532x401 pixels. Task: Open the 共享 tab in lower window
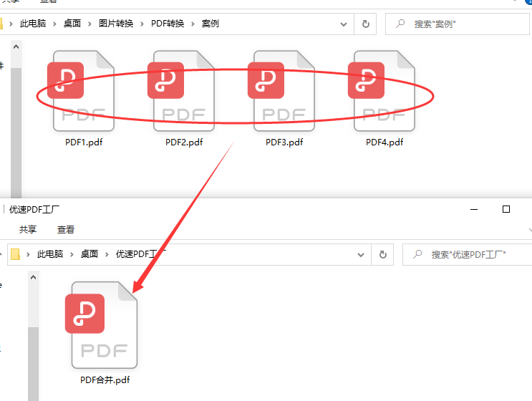[28, 230]
